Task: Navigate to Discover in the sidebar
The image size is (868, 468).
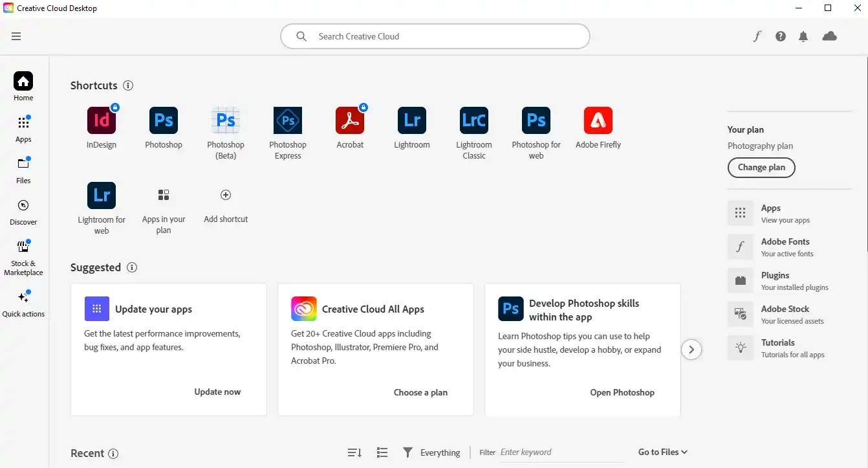Action: point(23,210)
